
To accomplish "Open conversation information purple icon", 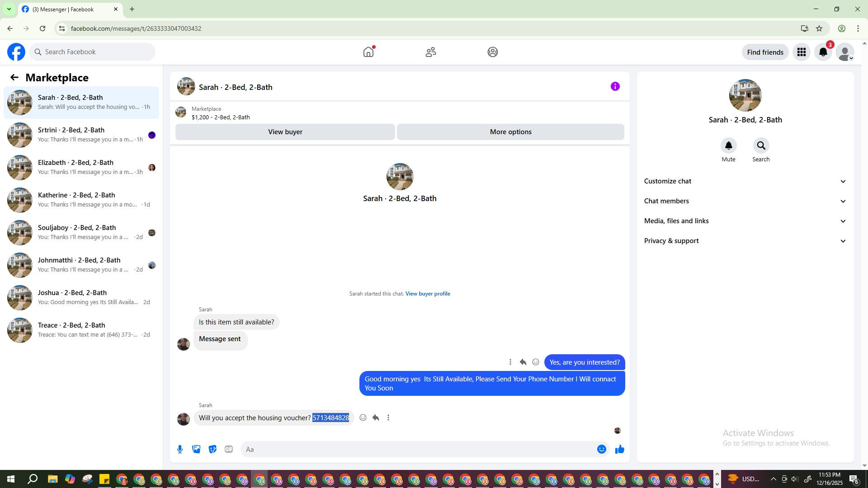I will (615, 86).
